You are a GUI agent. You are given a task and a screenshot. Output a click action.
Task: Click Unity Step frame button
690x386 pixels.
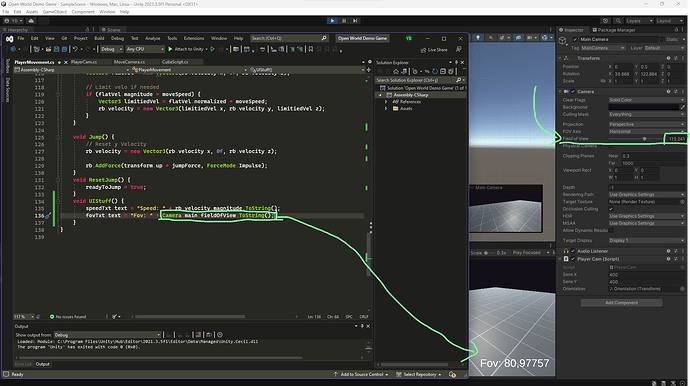tap(355, 21)
